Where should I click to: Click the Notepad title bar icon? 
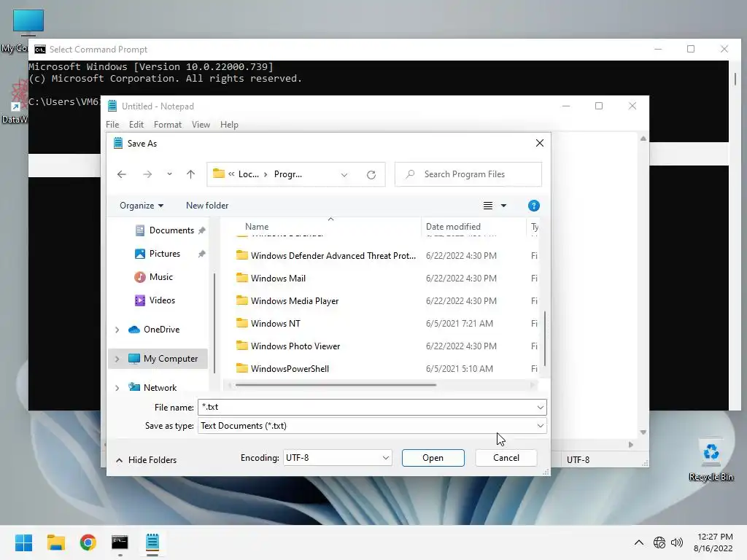[x=112, y=106]
